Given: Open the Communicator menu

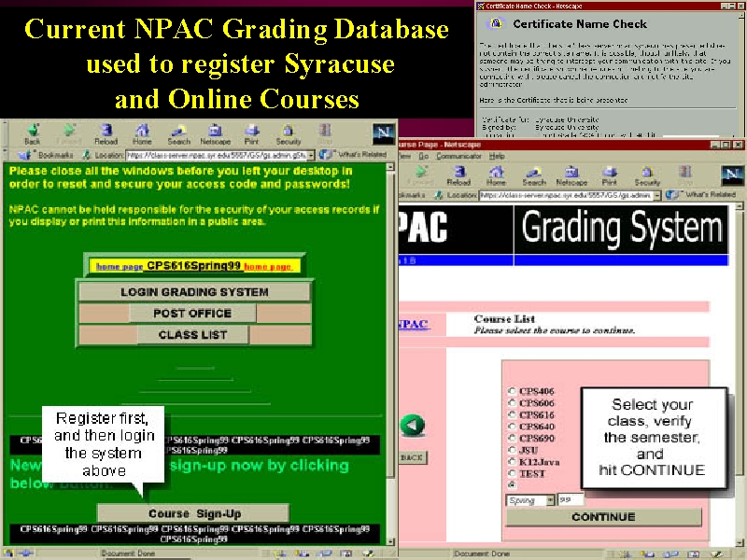Looking at the screenshot, I should tap(458, 156).
